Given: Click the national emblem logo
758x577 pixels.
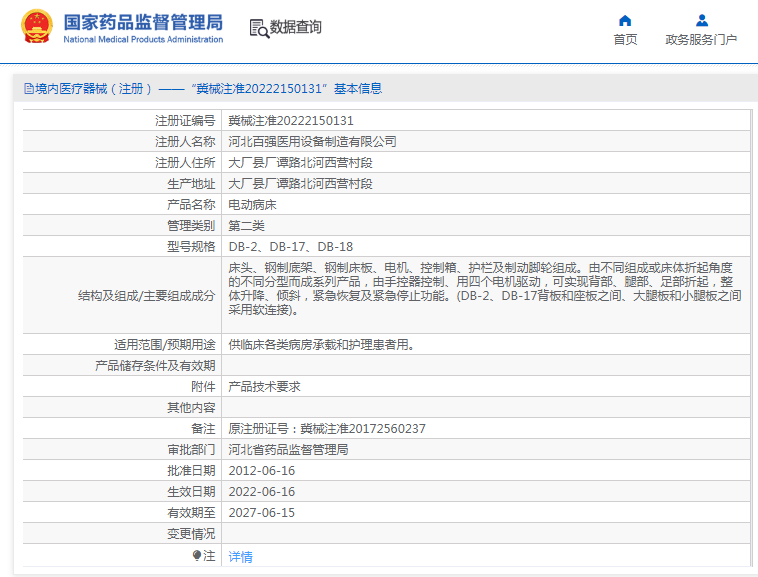Looking at the screenshot, I should [37, 27].
